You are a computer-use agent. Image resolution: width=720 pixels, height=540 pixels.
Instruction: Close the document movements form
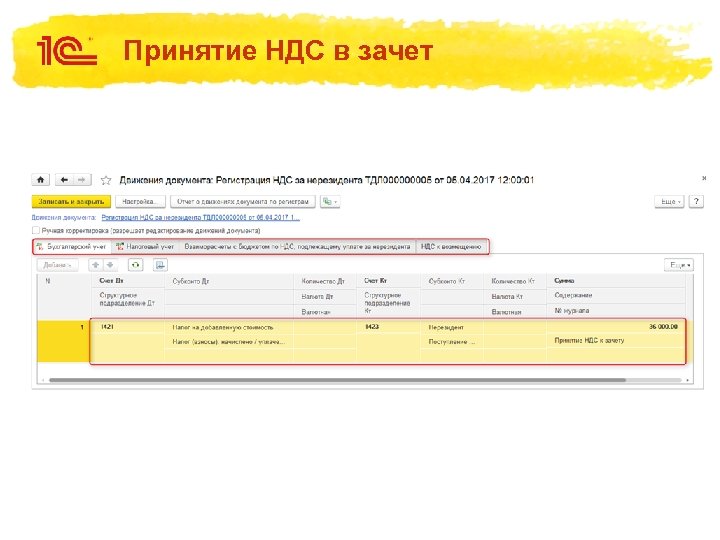pos(704,178)
